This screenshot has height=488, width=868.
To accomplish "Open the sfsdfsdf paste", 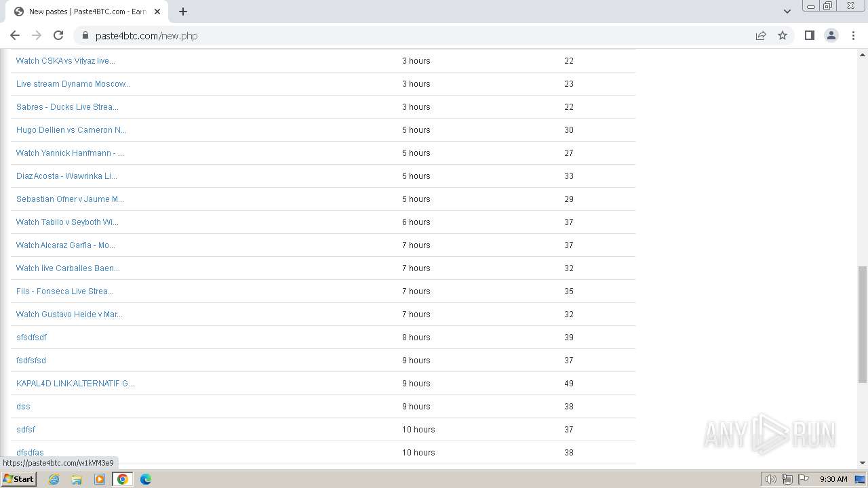I will [31, 338].
